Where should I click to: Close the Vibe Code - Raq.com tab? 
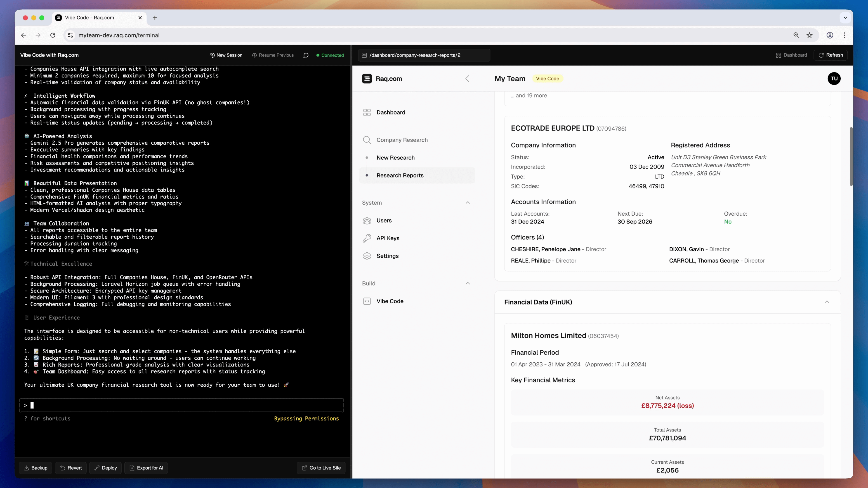pyautogui.click(x=140, y=18)
